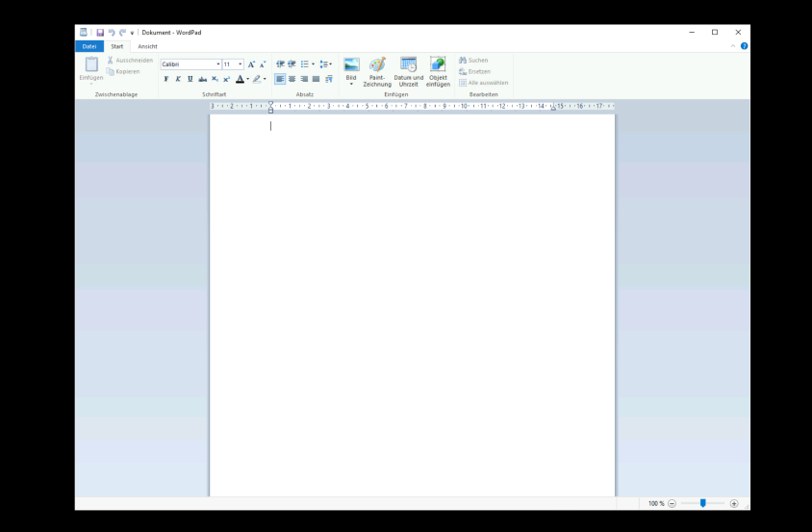The height and width of the screenshot is (532, 812).
Task: Click the Objekt einfügen icon
Action: (438, 71)
